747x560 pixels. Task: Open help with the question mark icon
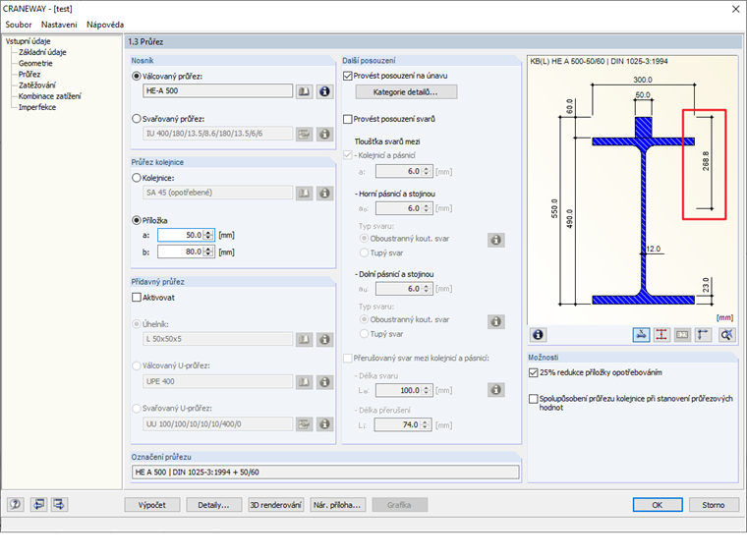tap(16, 504)
